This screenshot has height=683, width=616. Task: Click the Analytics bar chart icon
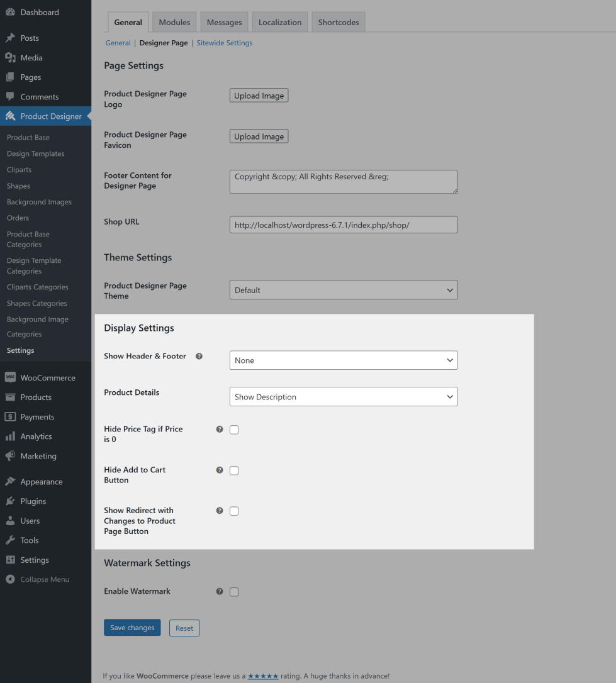click(x=10, y=436)
